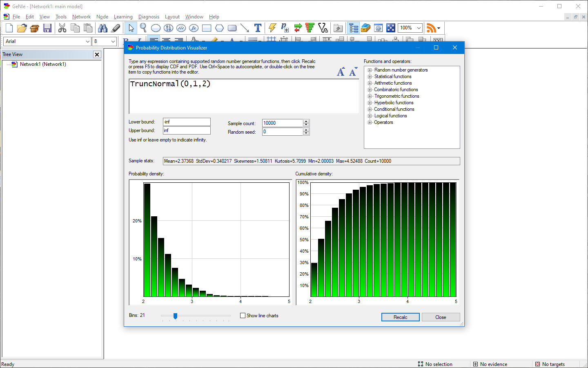This screenshot has width=588, height=368.
Task: Open the Learning menu
Action: coord(123,17)
